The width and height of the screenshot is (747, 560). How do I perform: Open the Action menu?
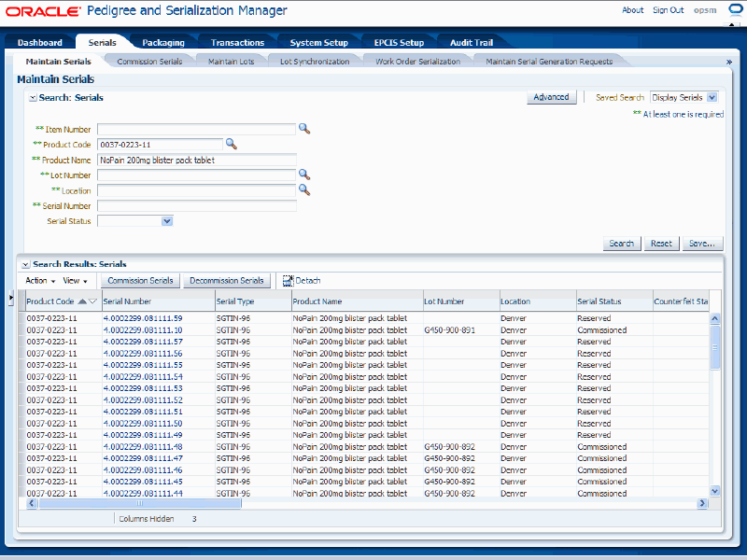click(40, 281)
